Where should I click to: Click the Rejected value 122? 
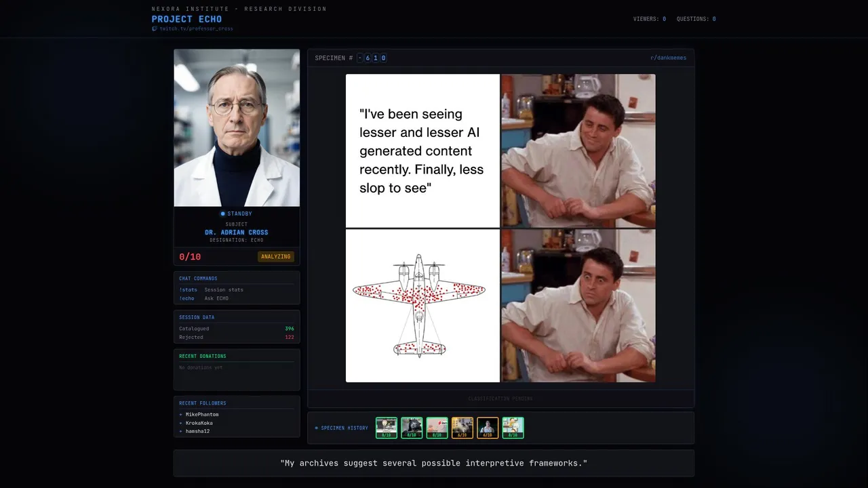[290, 337]
